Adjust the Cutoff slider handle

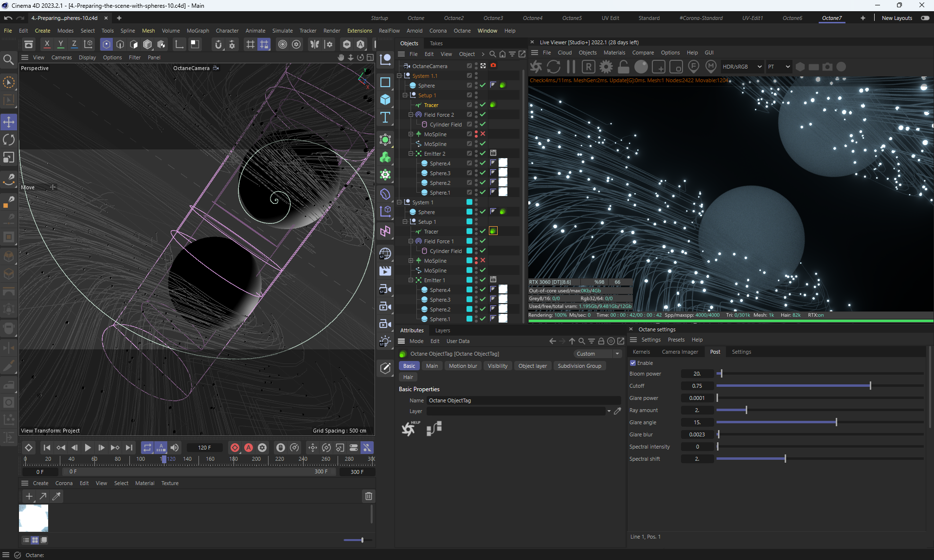coord(870,386)
